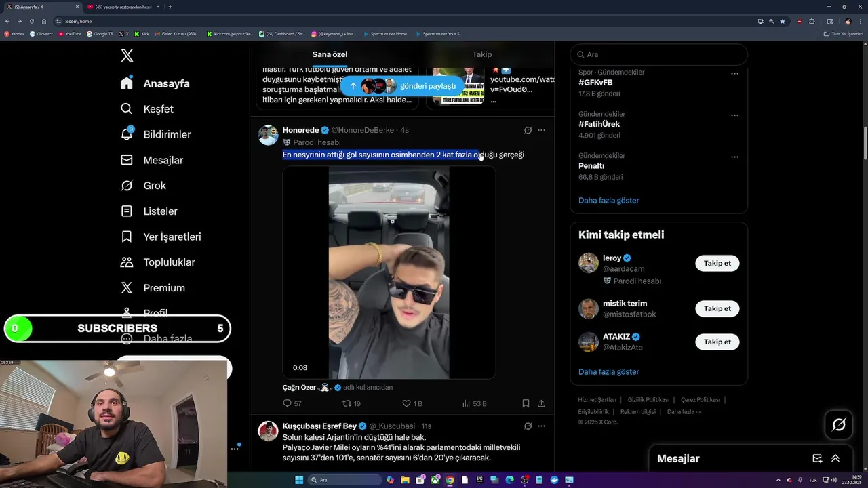Follow leroy with Takip et
This screenshot has height=488, width=868.
[x=717, y=263]
